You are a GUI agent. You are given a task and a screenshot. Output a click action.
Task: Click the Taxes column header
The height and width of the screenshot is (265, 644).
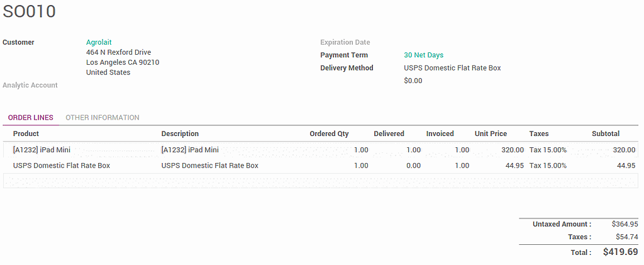coord(539,133)
